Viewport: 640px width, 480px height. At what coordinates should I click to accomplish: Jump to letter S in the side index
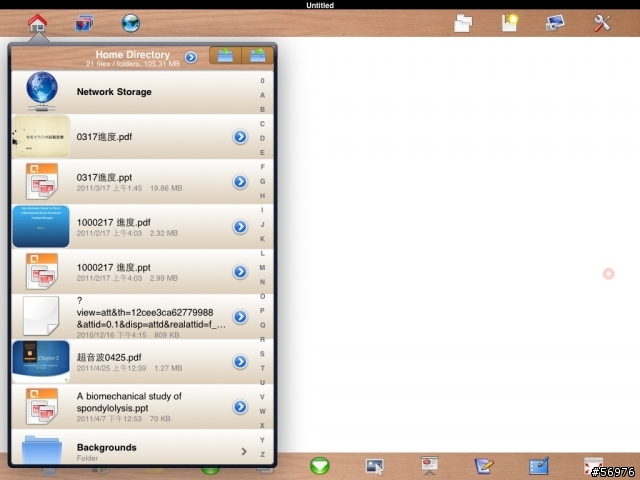coord(262,353)
